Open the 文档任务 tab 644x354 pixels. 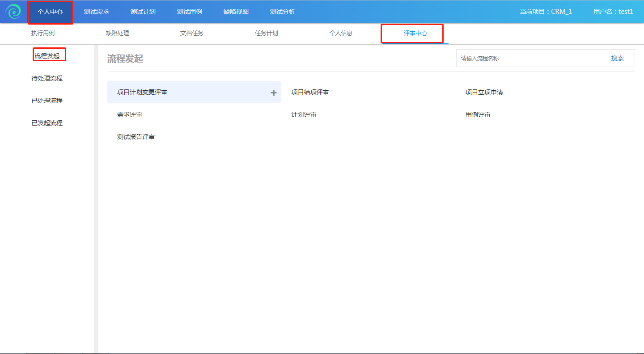tap(192, 34)
